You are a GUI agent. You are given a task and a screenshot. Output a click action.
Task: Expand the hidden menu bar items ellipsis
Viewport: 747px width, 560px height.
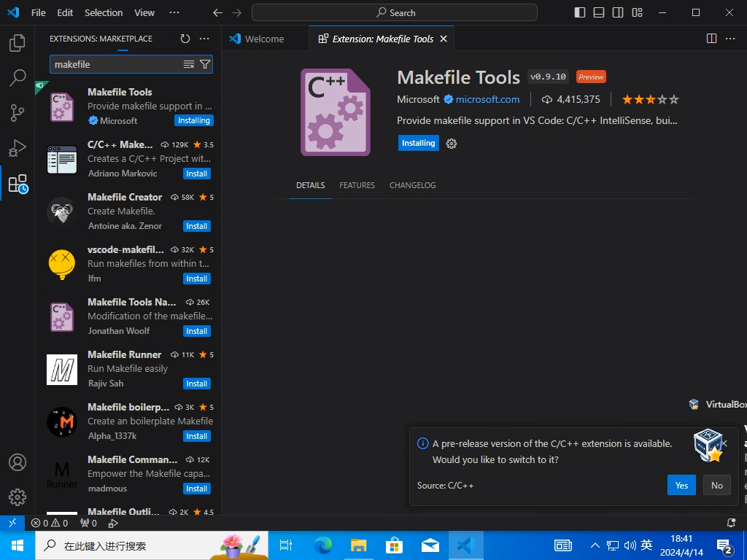click(174, 12)
